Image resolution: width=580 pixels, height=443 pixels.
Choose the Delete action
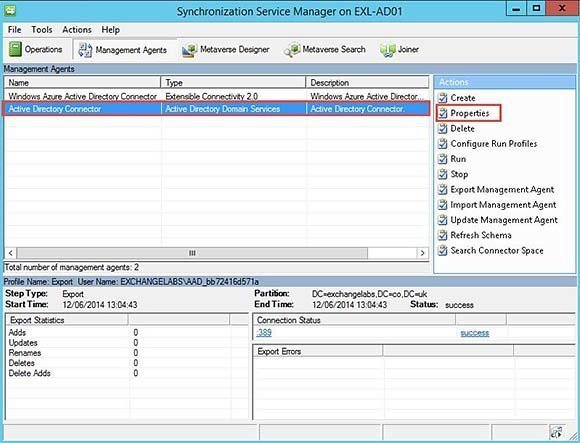(x=462, y=128)
